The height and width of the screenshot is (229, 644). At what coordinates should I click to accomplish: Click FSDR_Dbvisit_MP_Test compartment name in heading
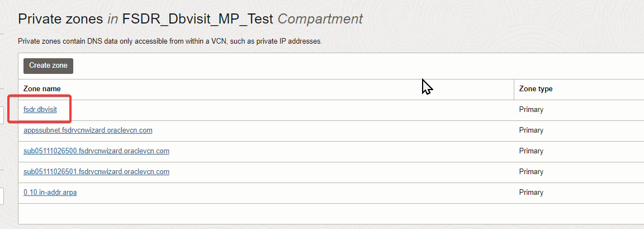[198, 19]
